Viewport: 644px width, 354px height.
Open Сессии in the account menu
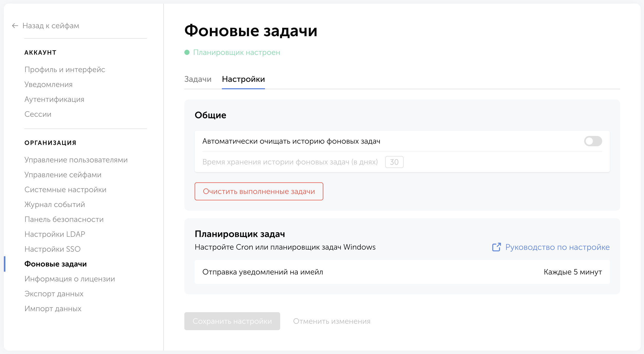pos(38,114)
